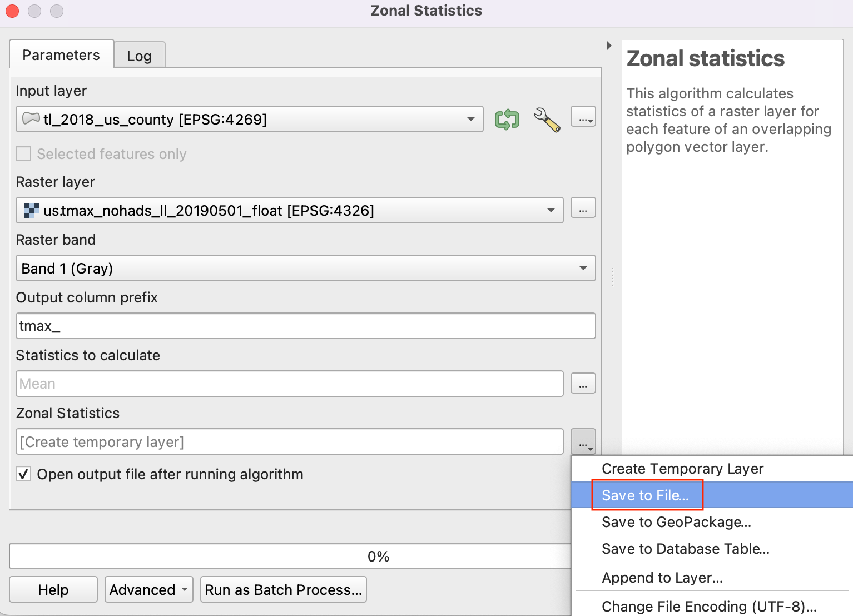Click the iterate over features green icon
The height and width of the screenshot is (616, 853).
[x=507, y=120]
